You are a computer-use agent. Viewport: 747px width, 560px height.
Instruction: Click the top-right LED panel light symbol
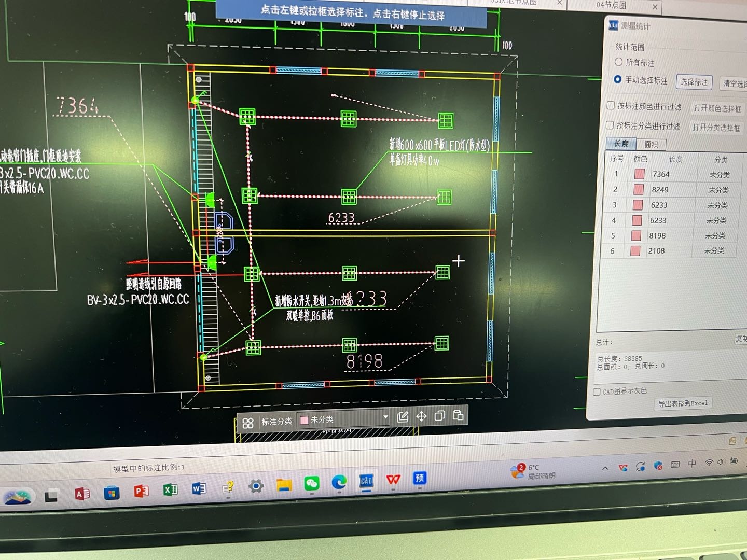coord(446,120)
